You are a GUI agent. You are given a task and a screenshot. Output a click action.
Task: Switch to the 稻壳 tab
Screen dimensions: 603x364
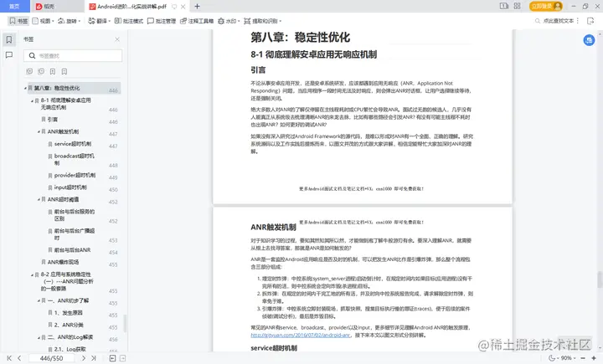coord(57,6)
